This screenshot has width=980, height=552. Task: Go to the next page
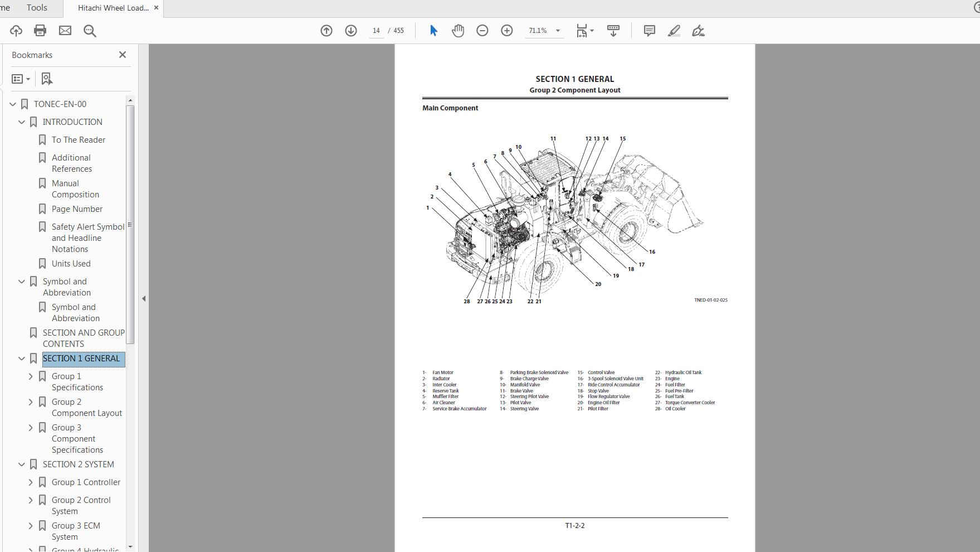[x=351, y=31]
